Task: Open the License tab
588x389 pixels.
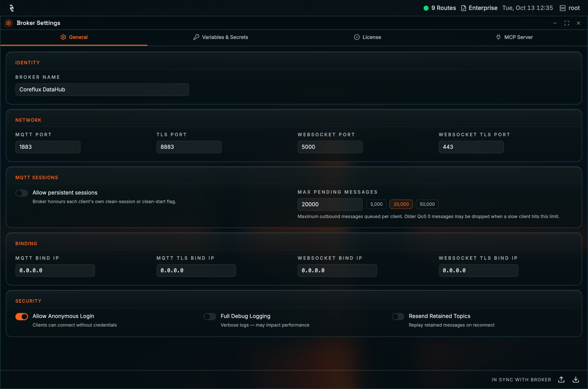Action: click(x=367, y=38)
